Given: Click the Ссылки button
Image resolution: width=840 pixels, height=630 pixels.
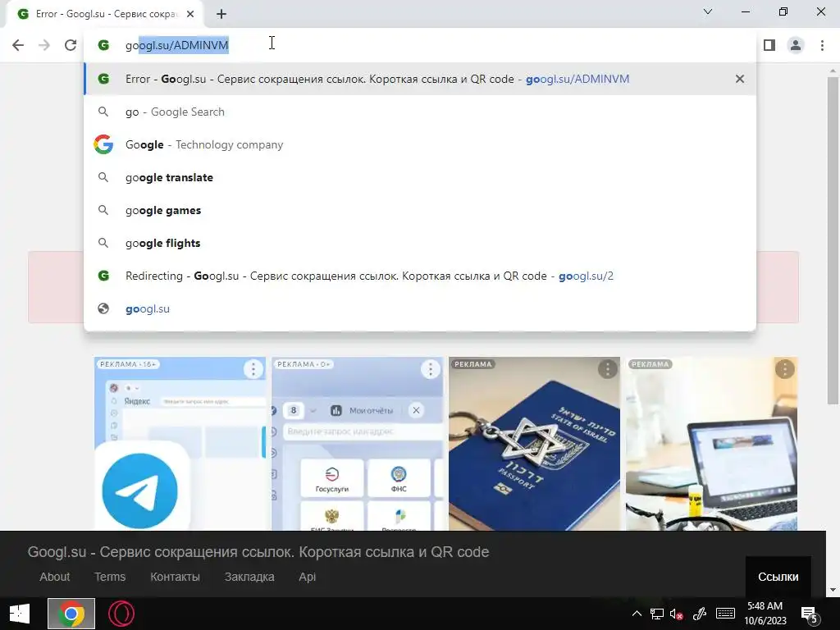Looking at the screenshot, I should (x=778, y=577).
